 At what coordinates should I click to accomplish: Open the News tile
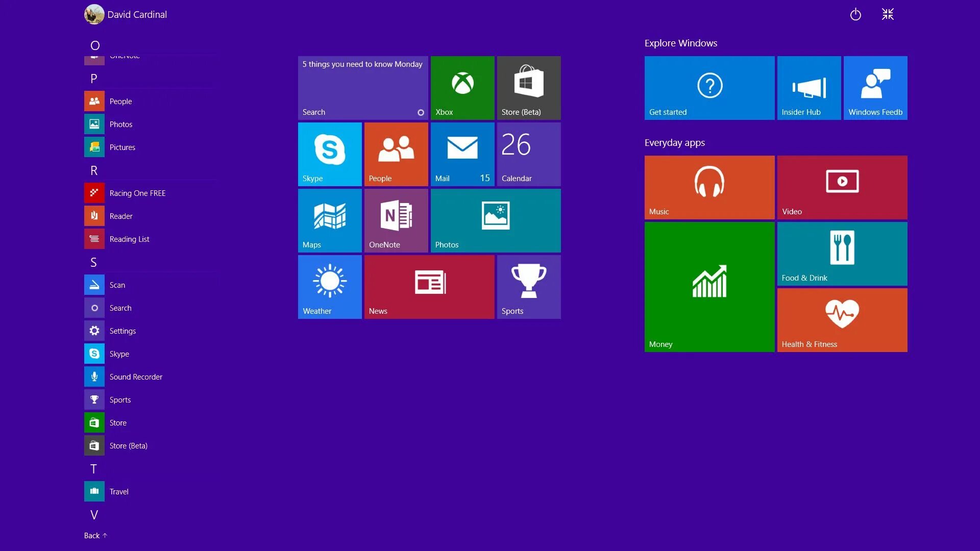pyautogui.click(x=429, y=287)
